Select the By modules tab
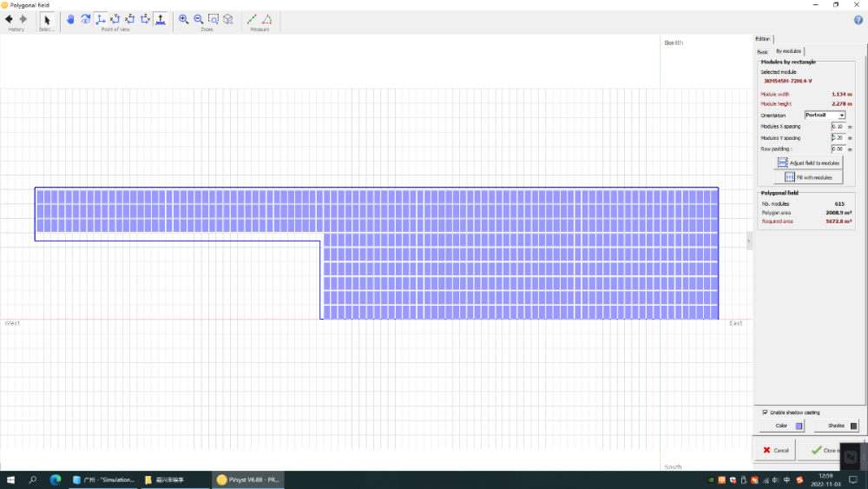Image resolution: width=868 pixels, height=489 pixels. [x=788, y=51]
